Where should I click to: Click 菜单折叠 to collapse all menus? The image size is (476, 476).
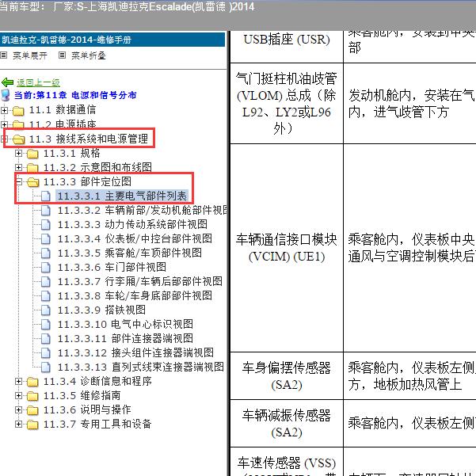click(89, 55)
